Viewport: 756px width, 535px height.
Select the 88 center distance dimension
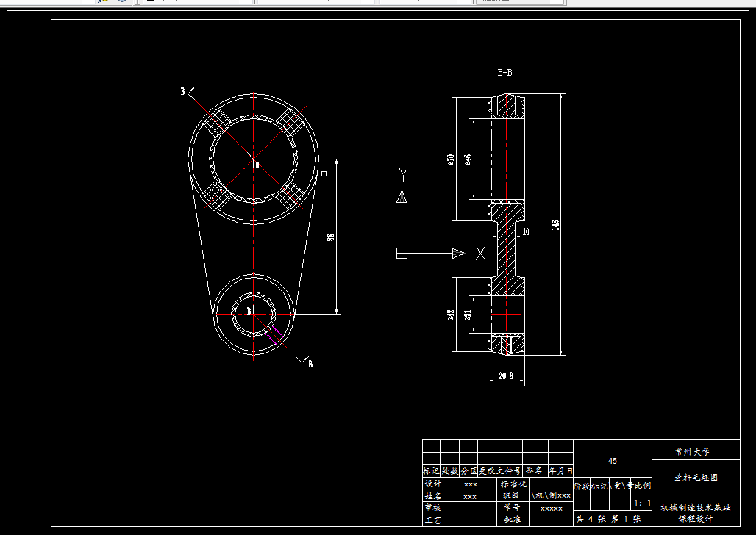(330, 237)
